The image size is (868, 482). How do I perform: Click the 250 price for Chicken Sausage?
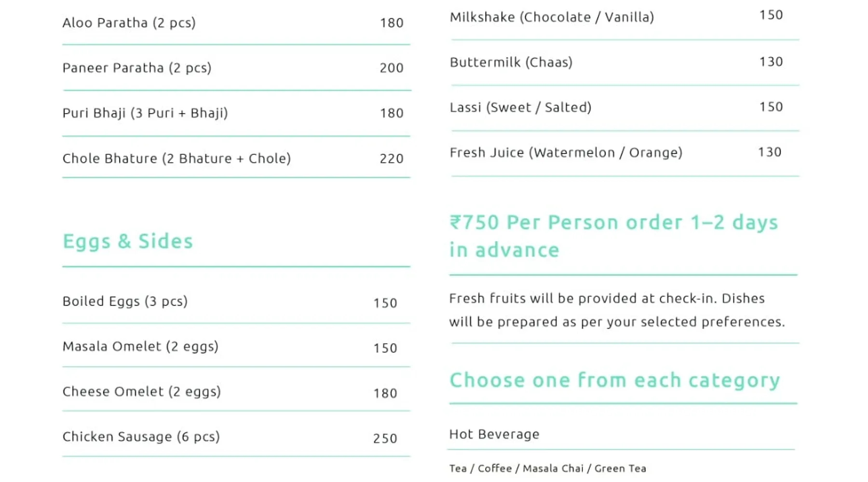tap(385, 439)
